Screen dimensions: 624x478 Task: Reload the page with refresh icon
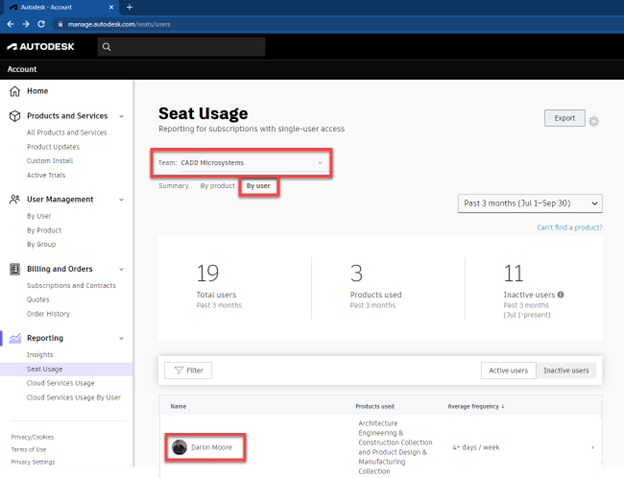[x=41, y=24]
